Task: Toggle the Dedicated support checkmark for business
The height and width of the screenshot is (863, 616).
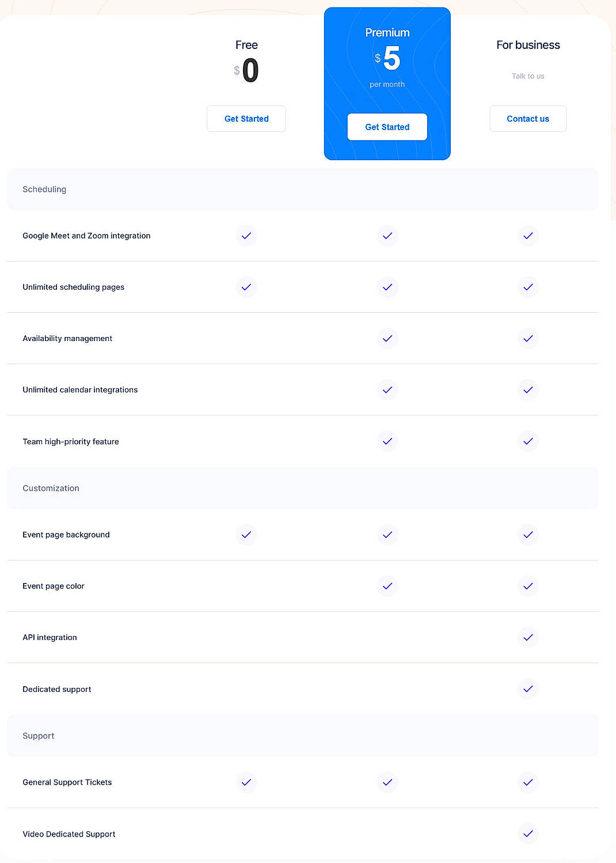Action: (x=527, y=689)
